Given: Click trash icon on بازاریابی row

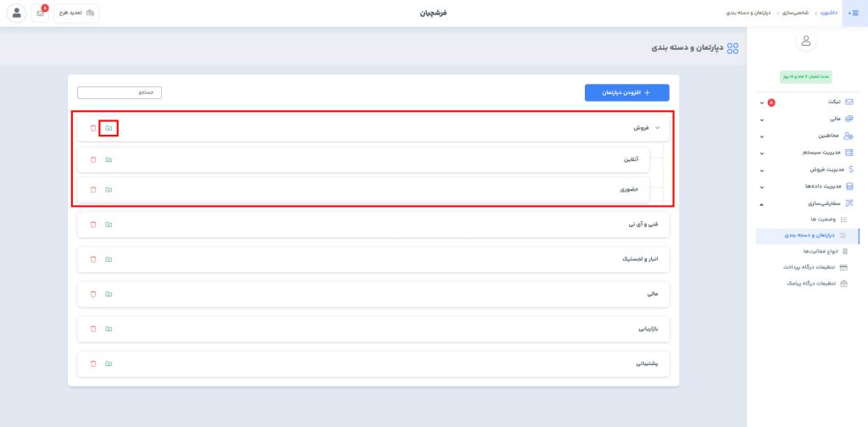Looking at the screenshot, I should click(x=93, y=329).
